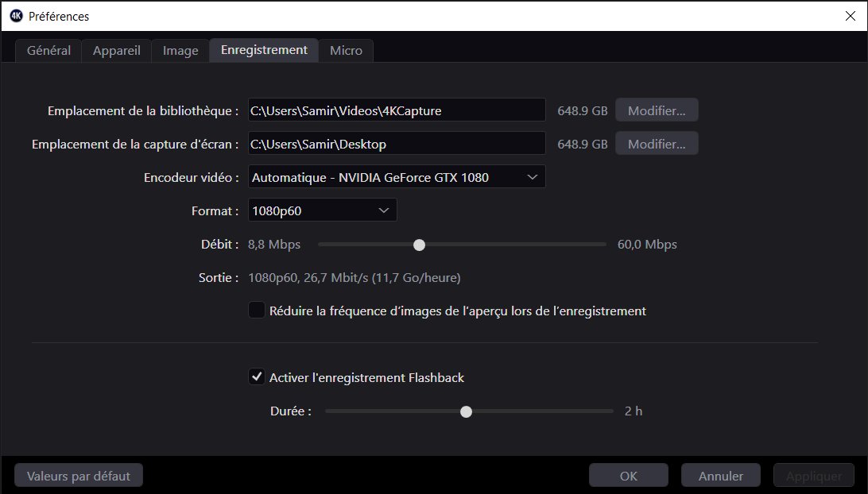868x494 pixels.
Task: Click the 4K app icon in title bar
Action: pyautogui.click(x=16, y=16)
